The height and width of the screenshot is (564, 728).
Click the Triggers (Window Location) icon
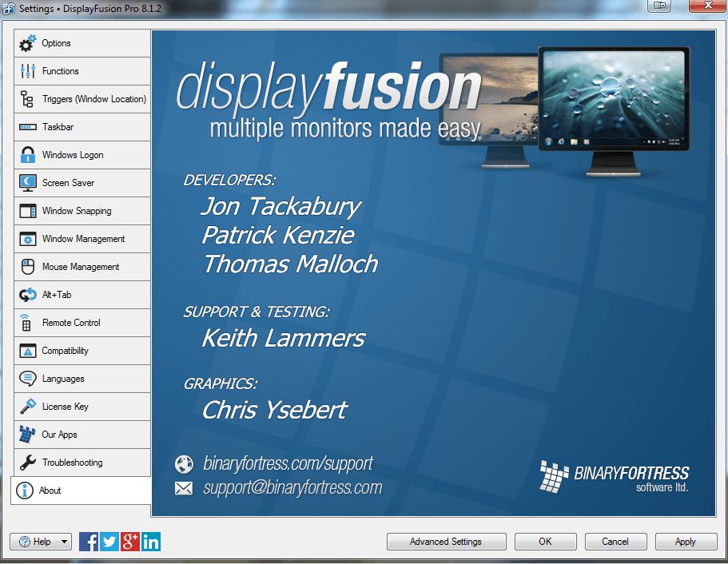tap(26, 99)
